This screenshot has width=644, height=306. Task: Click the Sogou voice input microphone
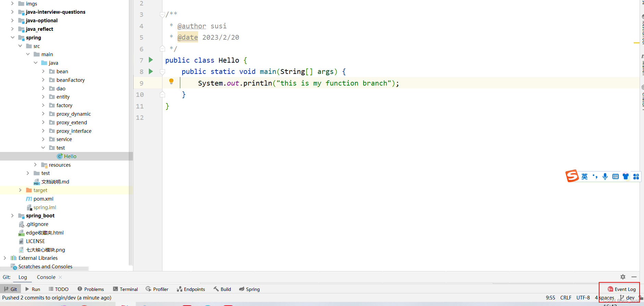tap(605, 176)
